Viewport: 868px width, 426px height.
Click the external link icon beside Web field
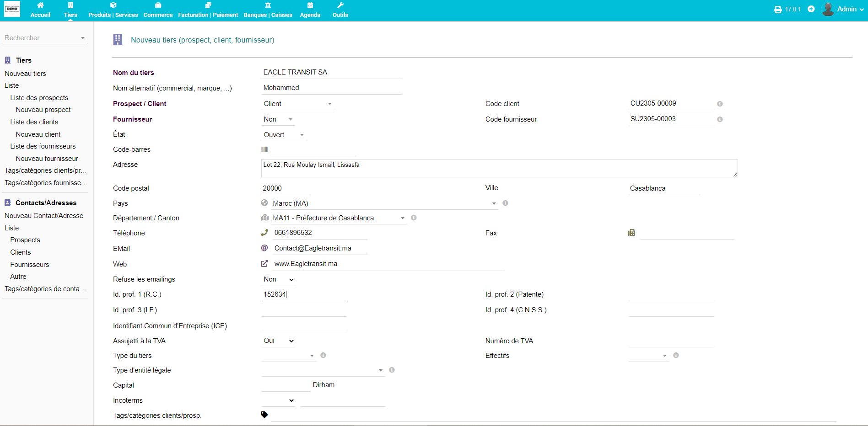pyautogui.click(x=264, y=264)
